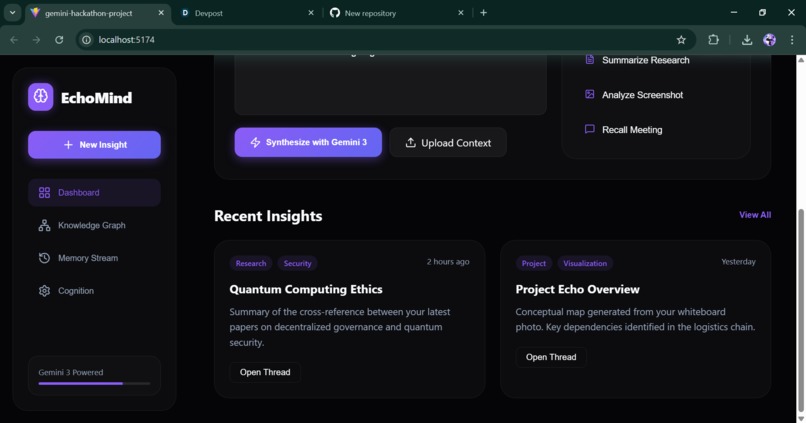Click the New Insight button
Viewport: 806px width, 423px height.
tap(95, 145)
